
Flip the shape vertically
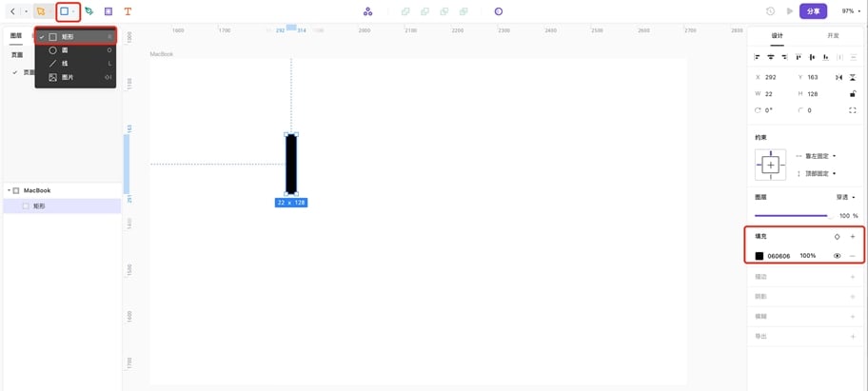[853, 77]
